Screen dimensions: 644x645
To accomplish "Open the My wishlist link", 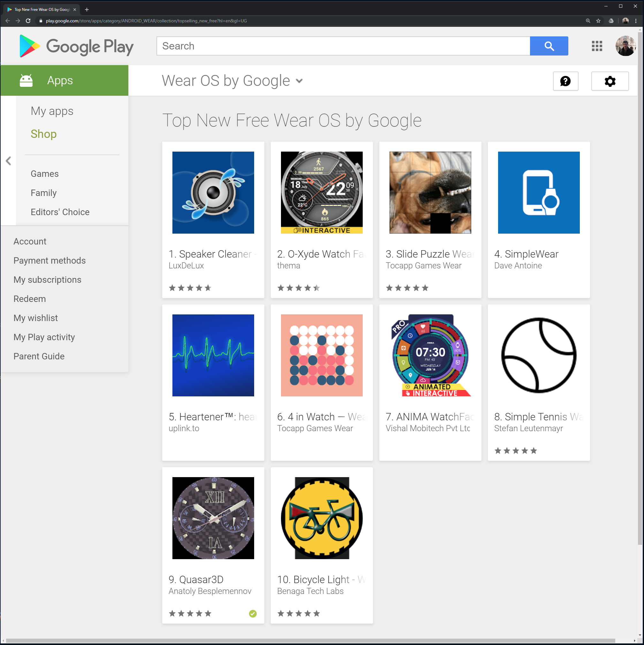I will pos(35,318).
